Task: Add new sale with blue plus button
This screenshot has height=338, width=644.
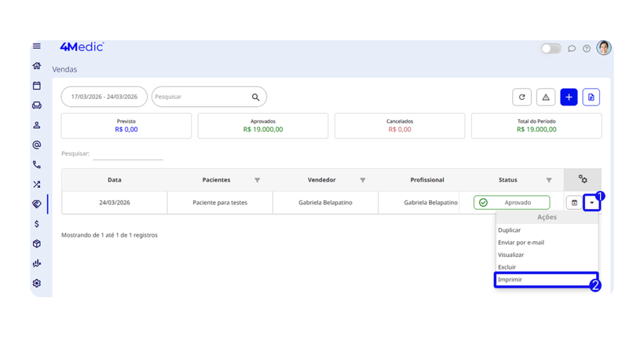Action: (569, 97)
